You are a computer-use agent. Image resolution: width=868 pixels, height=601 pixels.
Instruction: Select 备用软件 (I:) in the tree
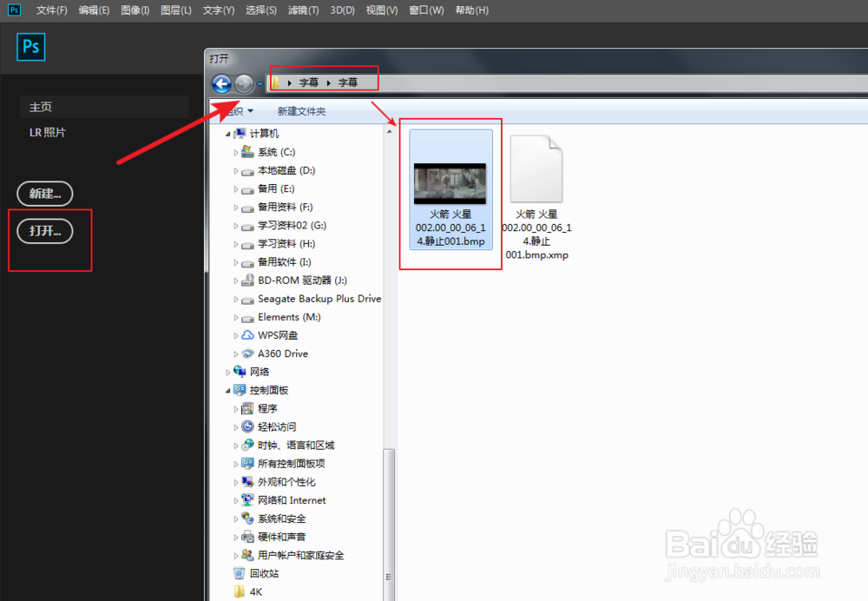click(285, 262)
